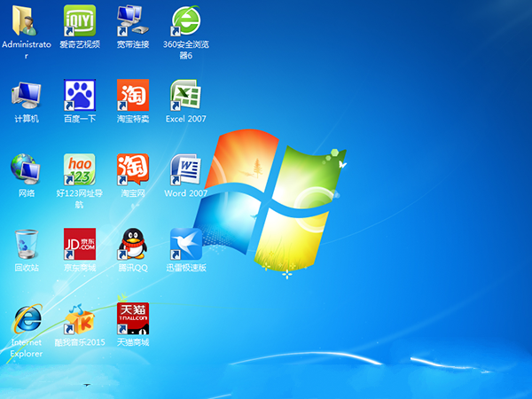
Task: Launch the Internet Explorer icon
Action: (x=27, y=319)
